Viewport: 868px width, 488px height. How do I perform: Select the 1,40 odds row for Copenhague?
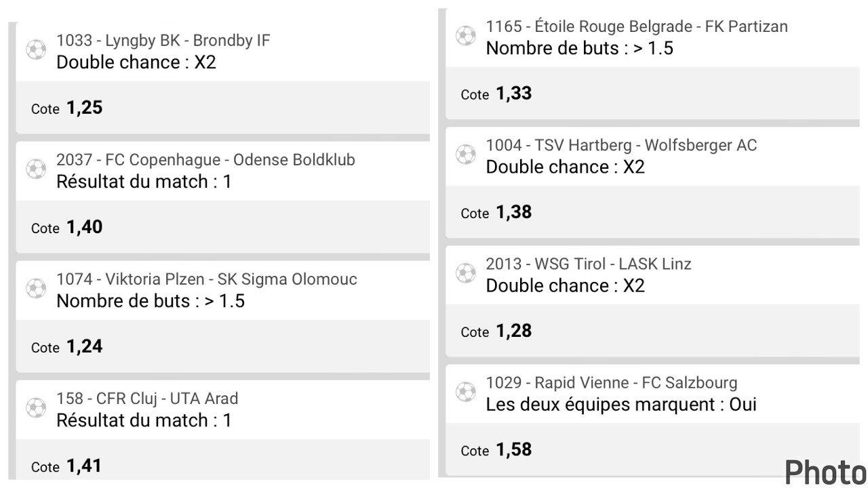point(222,227)
